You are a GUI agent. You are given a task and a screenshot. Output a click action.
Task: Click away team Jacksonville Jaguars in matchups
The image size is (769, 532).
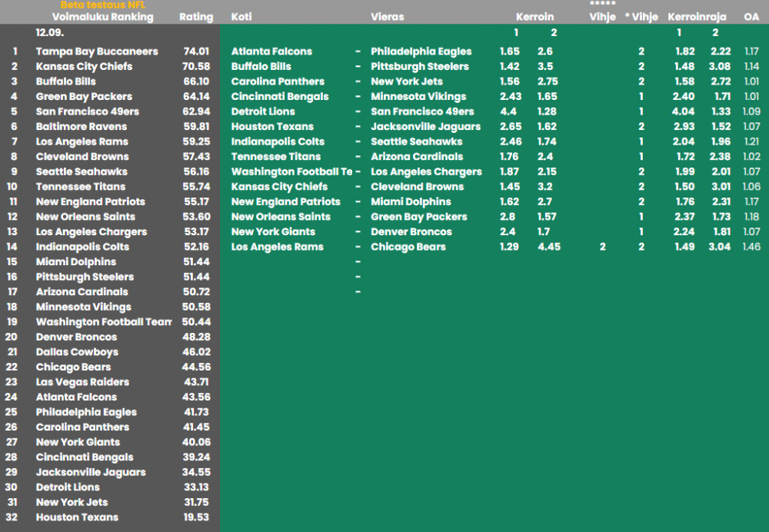coord(426,127)
